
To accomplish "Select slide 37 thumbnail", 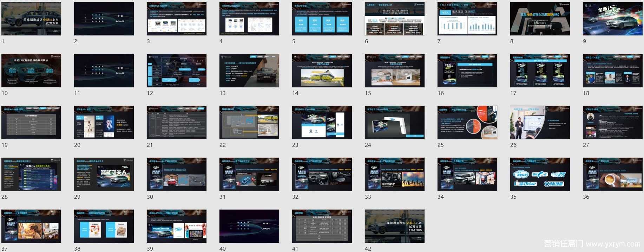I will click(31, 226).
